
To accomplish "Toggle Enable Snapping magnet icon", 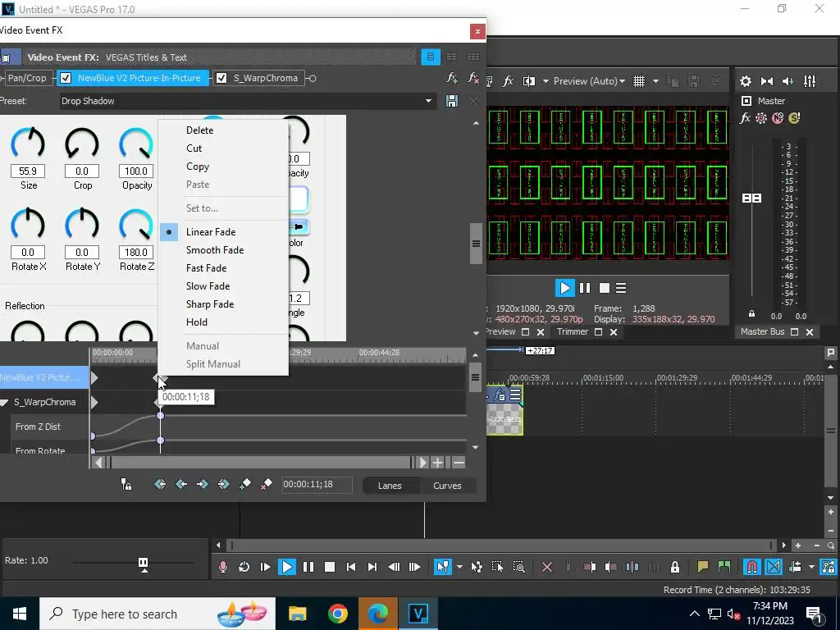I will tap(752, 567).
